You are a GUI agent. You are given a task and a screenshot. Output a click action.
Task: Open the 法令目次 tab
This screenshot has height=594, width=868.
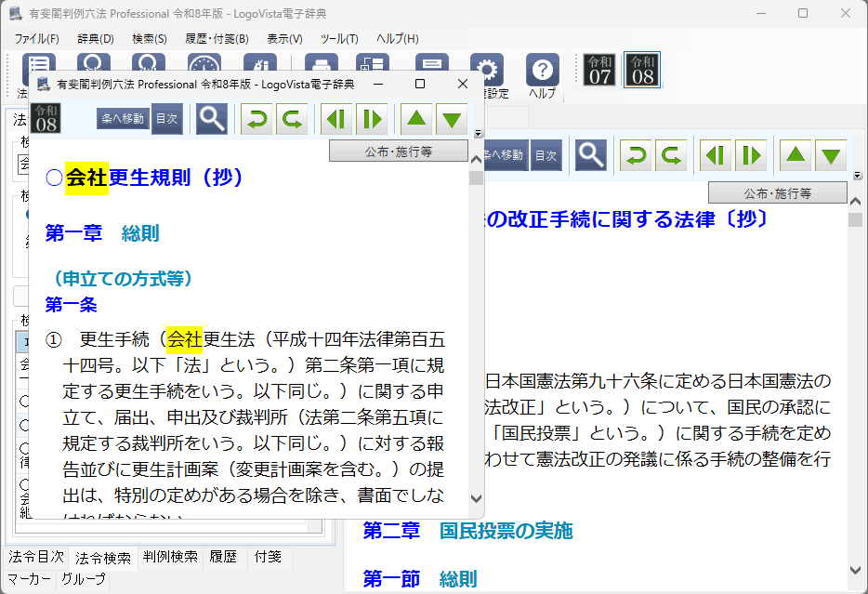coord(36,557)
